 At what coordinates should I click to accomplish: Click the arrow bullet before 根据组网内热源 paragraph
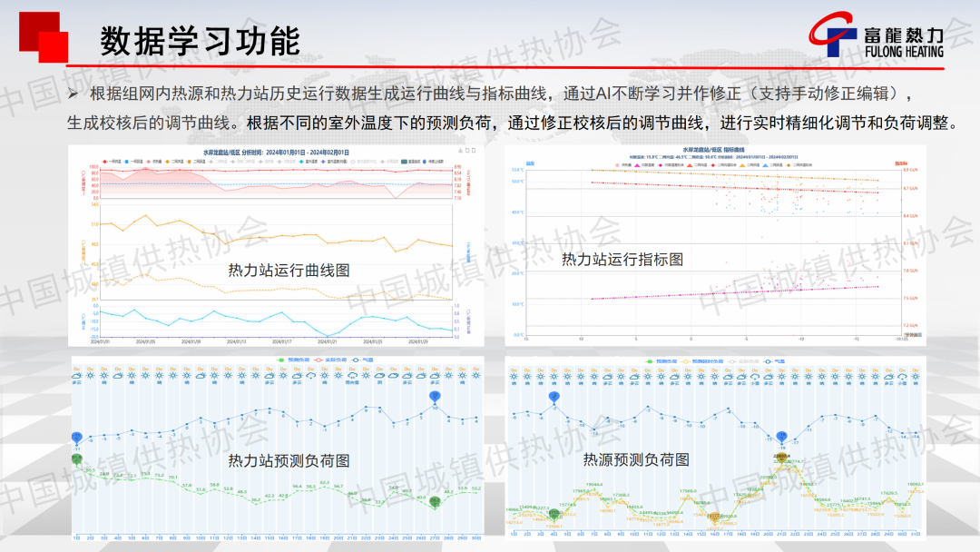point(73,94)
